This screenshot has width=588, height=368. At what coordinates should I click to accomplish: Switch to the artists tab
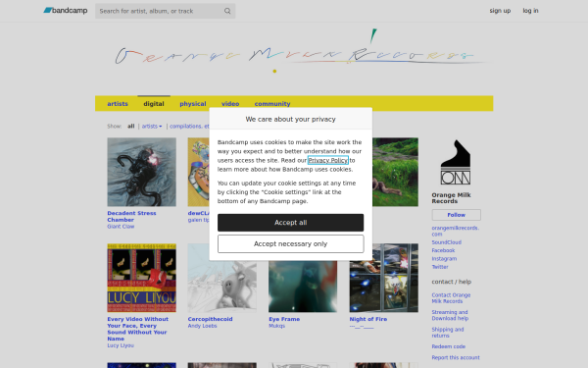118,104
